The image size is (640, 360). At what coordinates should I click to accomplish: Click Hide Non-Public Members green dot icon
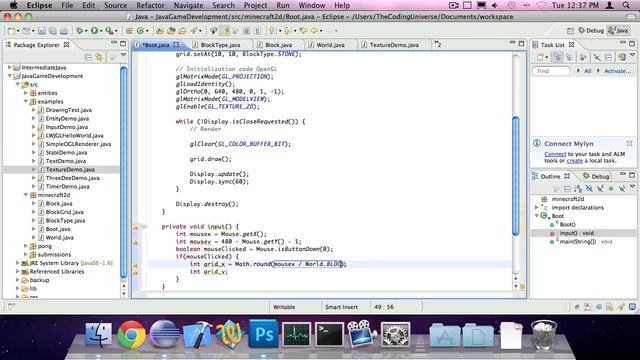[x=611, y=189]
